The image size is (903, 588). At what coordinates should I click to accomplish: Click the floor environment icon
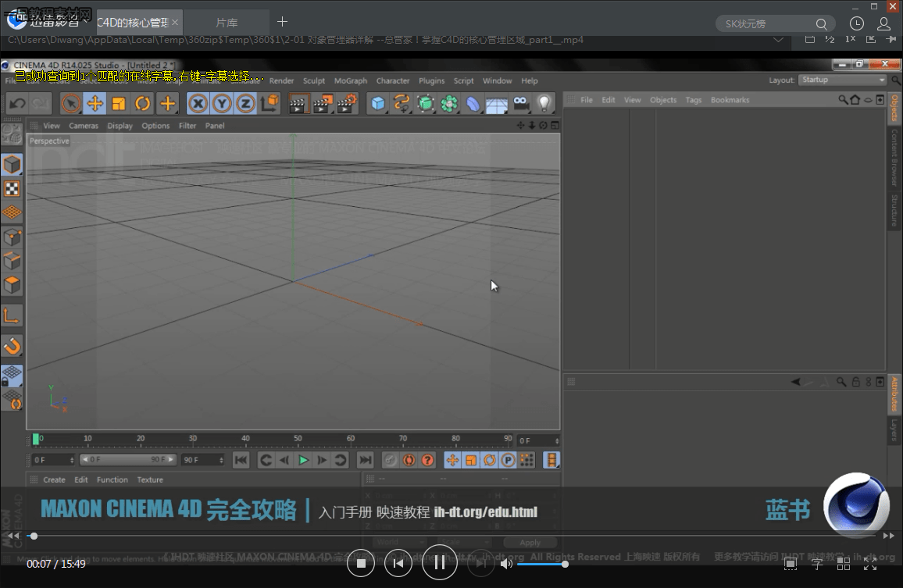click(497, 104)
